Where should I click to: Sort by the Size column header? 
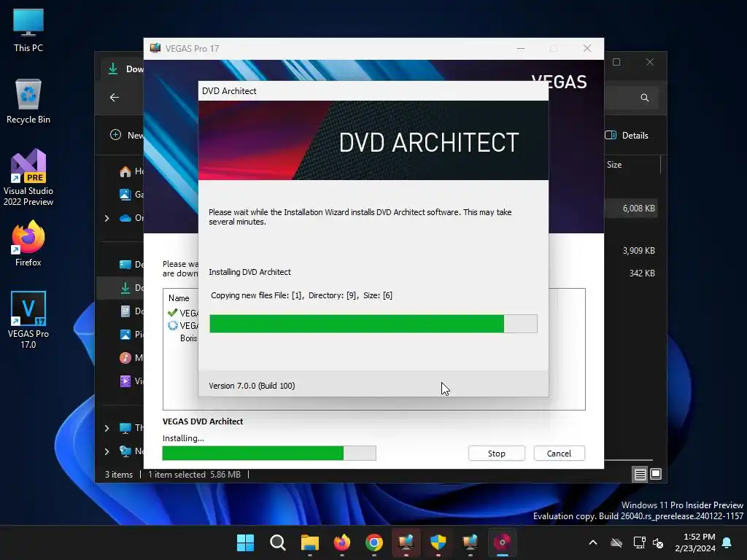click(x=614, y=165)
